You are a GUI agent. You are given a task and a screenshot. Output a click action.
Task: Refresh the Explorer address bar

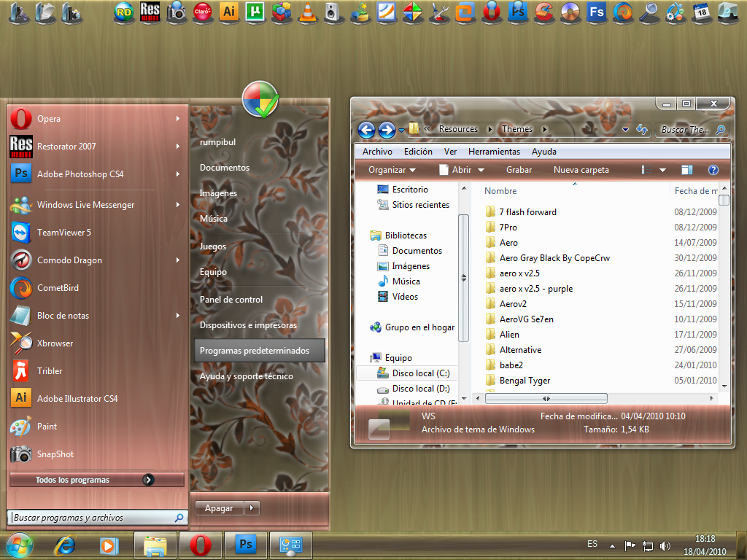[642, 129]
